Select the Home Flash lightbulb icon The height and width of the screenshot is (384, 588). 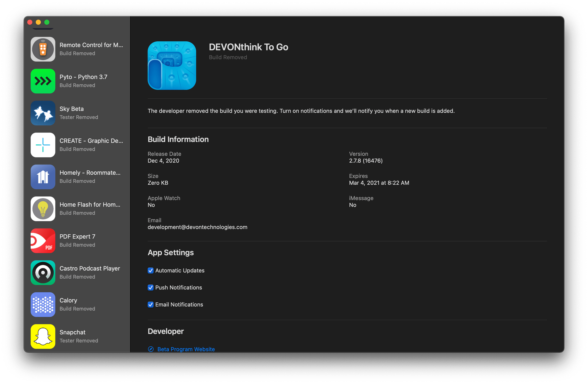click(x=43, y=209)
